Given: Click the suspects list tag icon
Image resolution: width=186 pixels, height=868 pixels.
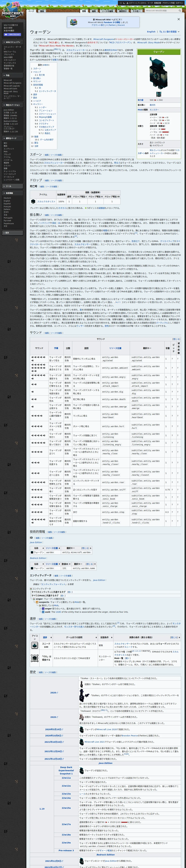Looking at the screenshot, I should point(37,602).
